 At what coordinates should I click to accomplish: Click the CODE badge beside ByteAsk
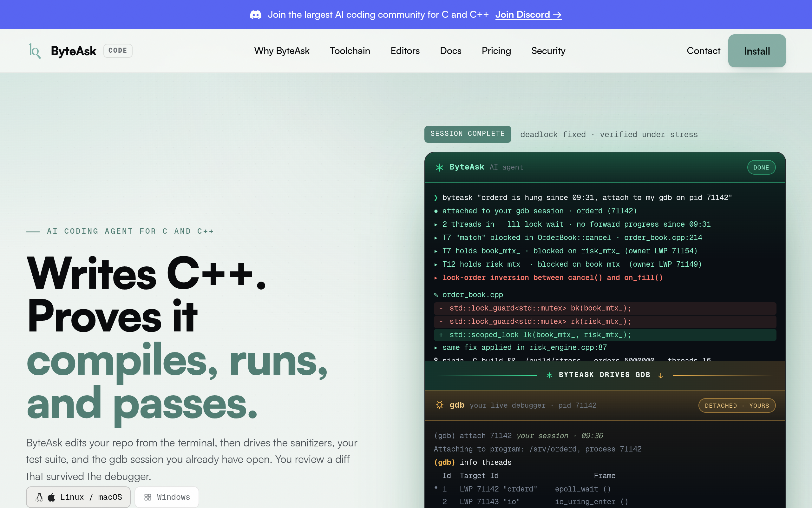[118, 51]
